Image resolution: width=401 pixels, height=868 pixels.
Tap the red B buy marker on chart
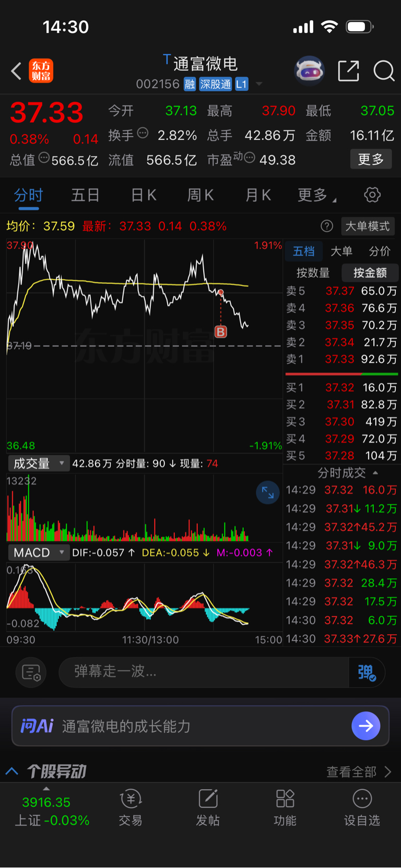(221, 331)
